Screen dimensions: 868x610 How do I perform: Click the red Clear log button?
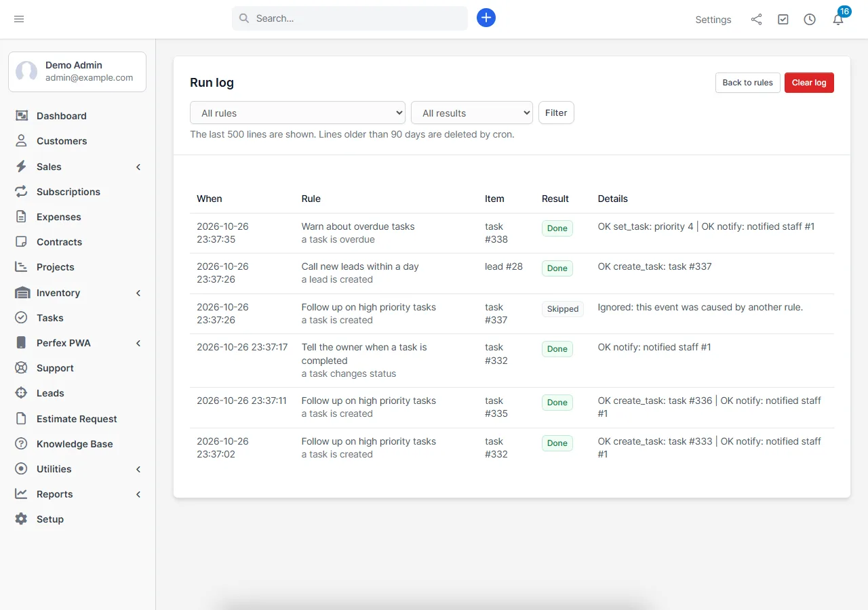coord(809,83)
